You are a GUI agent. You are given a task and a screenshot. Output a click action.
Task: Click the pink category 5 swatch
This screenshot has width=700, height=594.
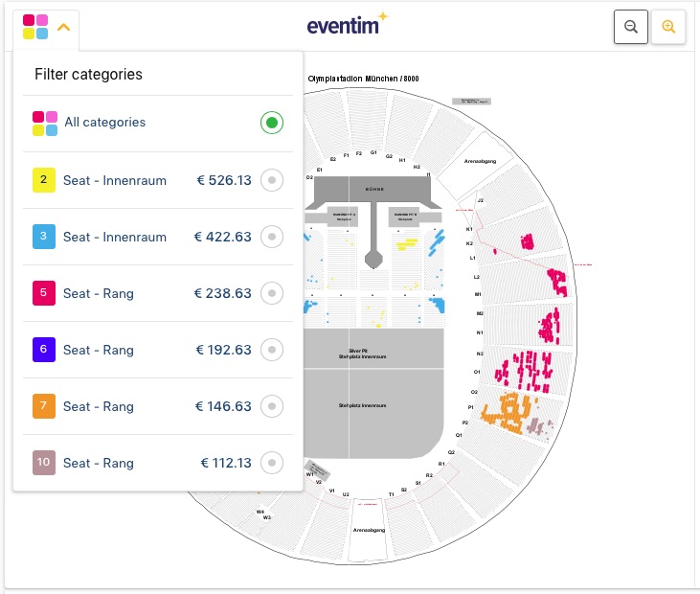coord(44,293)
